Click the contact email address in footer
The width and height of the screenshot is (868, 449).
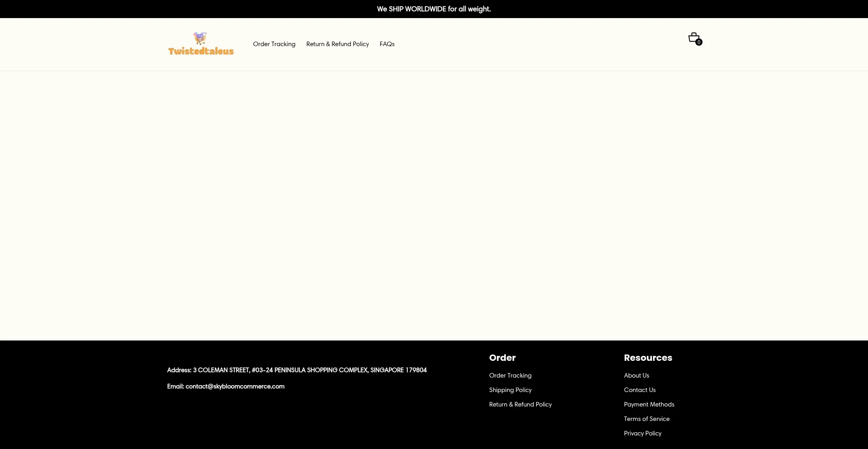coord(235,386)
